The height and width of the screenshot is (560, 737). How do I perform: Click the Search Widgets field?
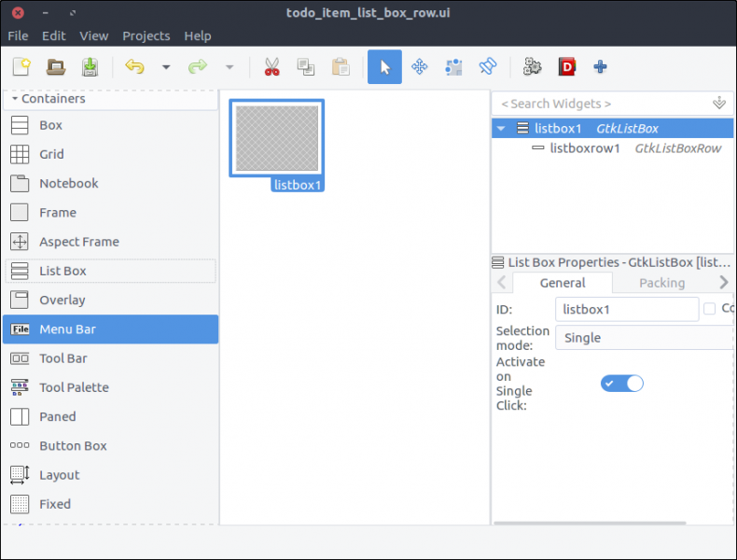point(602,104)
